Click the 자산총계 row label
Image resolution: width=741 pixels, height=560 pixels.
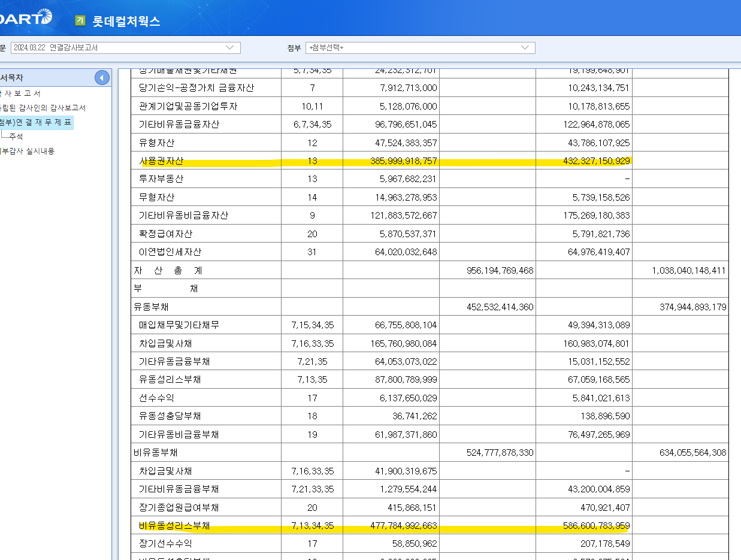click(168, 271)
